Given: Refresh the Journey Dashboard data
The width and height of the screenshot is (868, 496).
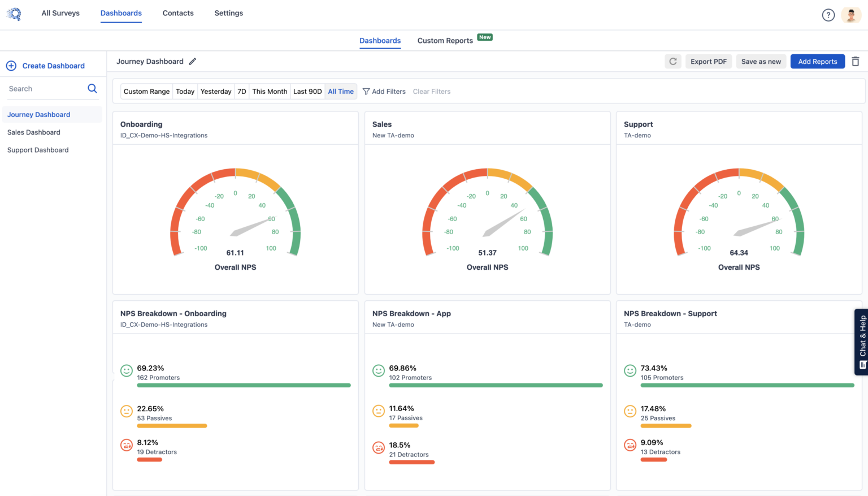Looking at the screenshot, I should (672, 61).
